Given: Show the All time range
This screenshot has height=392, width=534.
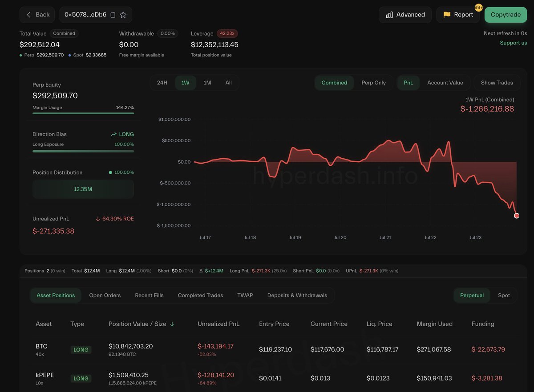Looking at the screenshot, I should click(228, 83).
